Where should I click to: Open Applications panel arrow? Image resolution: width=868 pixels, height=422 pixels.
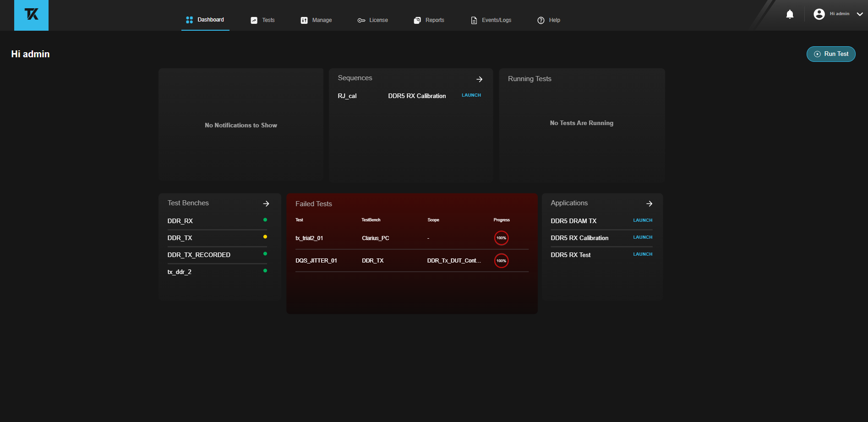pos(649,203)
